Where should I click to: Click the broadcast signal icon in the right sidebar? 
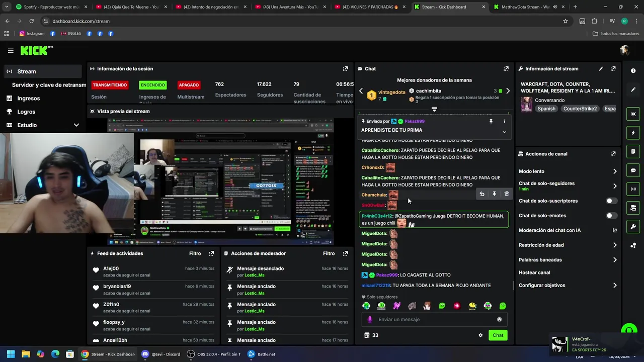tap(633, 189)
